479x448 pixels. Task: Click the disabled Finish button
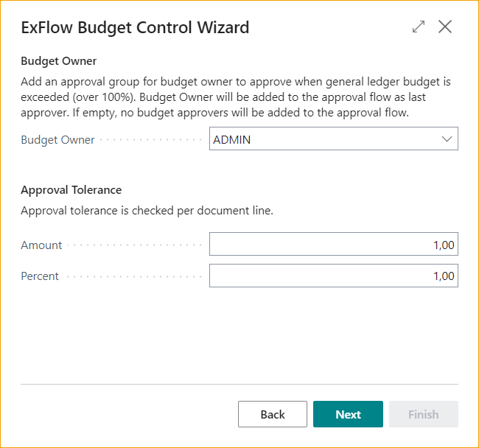pos(424,414)
